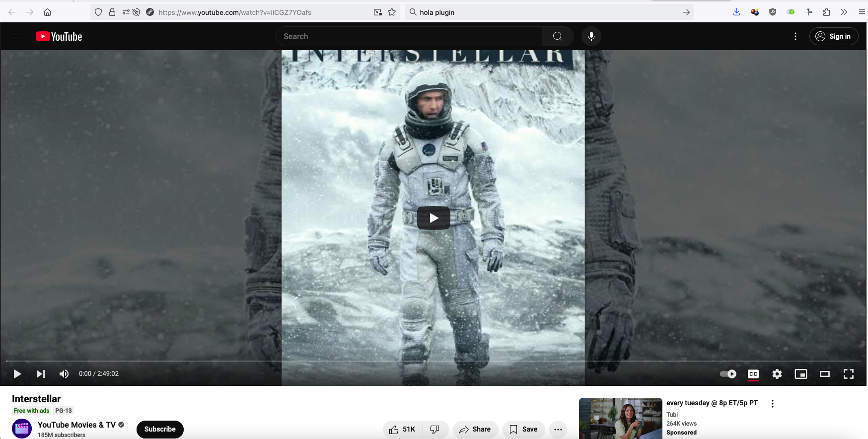The width and height of the screenshot is (868, 439).
Task: Open picture-in-picture icon in the address bar
Action: coord(378,12)
